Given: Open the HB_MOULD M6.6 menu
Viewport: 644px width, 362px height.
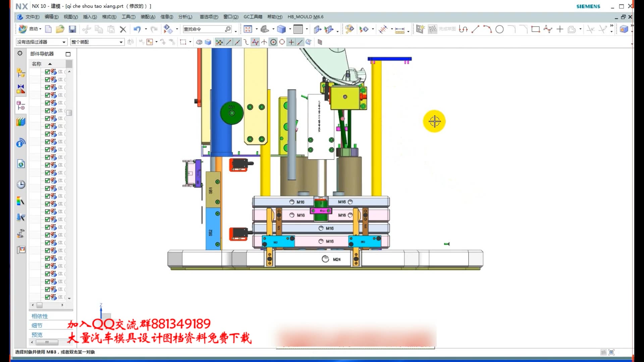Looking at the screenshot, I should [x=305, y=17].
